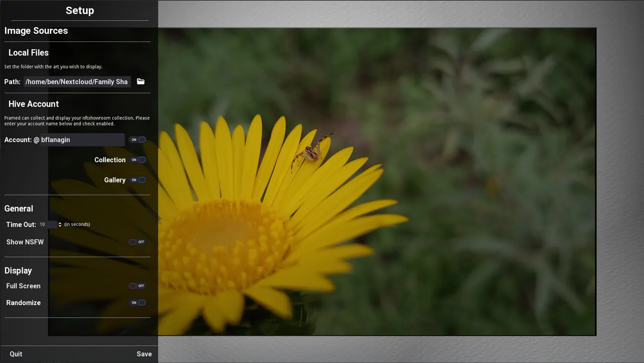Click the Full Screen label
The width and height of the screenshot is (644, 363).
pyautogui.click(x=23, y=285)
